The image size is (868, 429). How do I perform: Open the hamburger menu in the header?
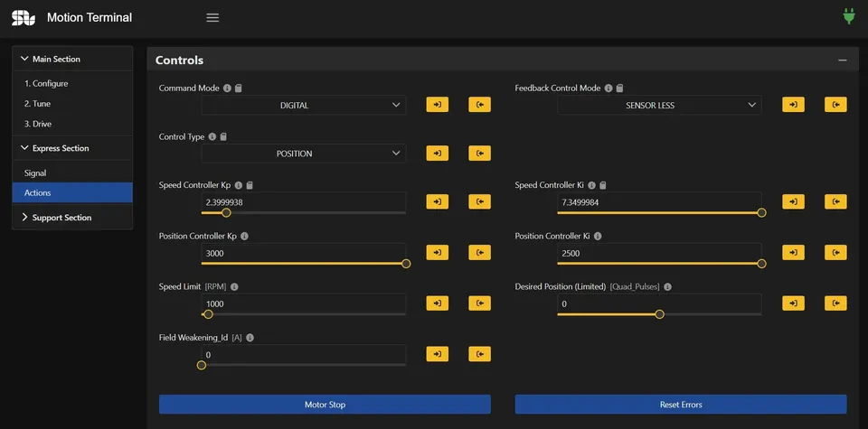(212, 18)
